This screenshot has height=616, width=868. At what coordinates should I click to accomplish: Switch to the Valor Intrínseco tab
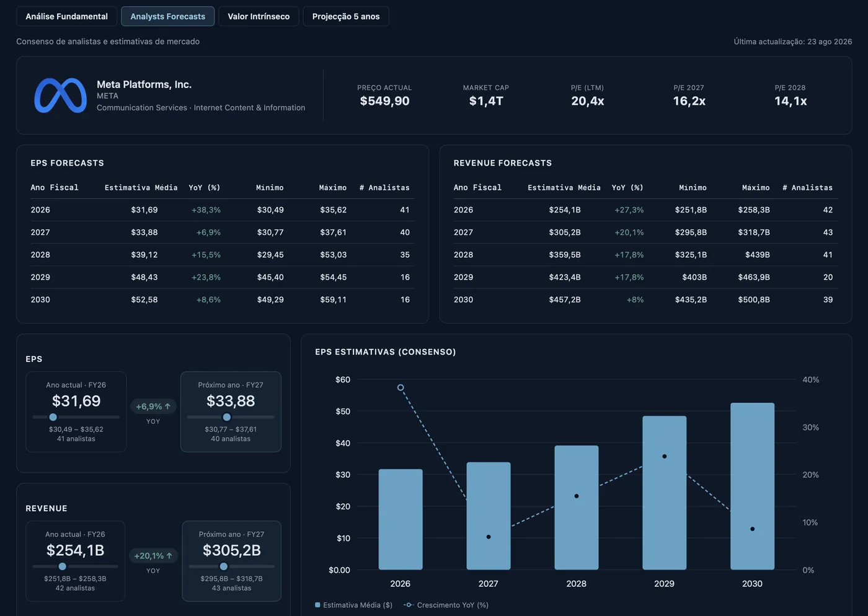(x=259, y=17)
